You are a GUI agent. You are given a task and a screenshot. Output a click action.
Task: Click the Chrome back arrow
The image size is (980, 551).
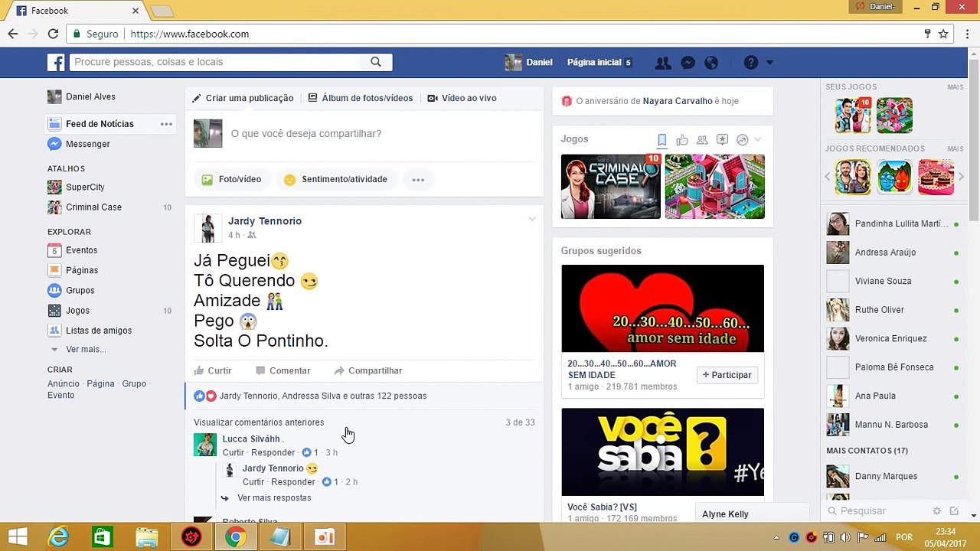coord(13,34)
